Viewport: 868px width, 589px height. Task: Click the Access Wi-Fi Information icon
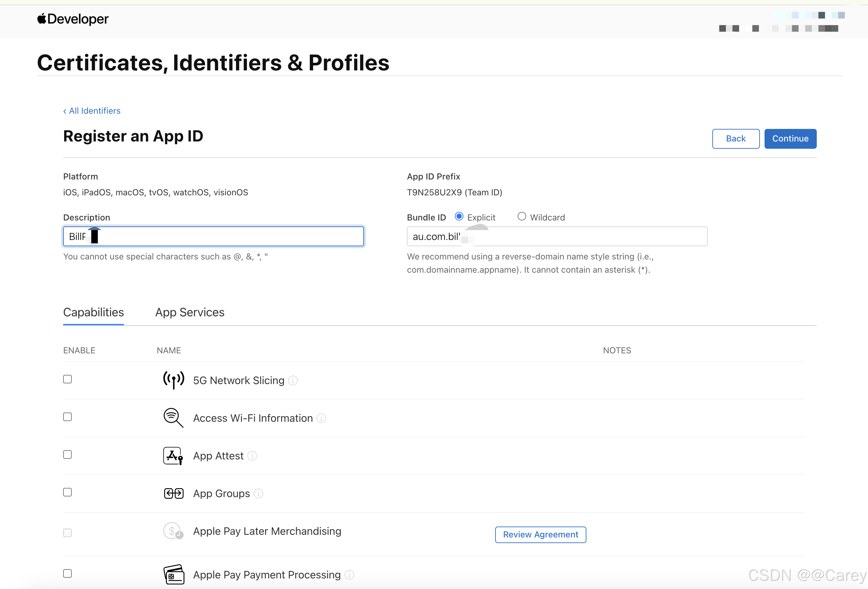click(173, 417)
